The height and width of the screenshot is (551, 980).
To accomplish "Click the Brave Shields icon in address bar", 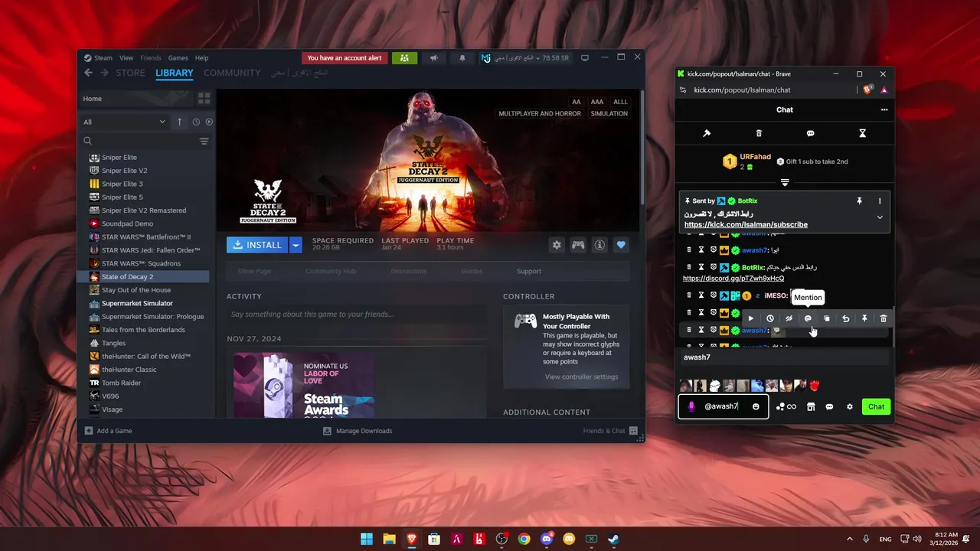I will pos(867,90).
